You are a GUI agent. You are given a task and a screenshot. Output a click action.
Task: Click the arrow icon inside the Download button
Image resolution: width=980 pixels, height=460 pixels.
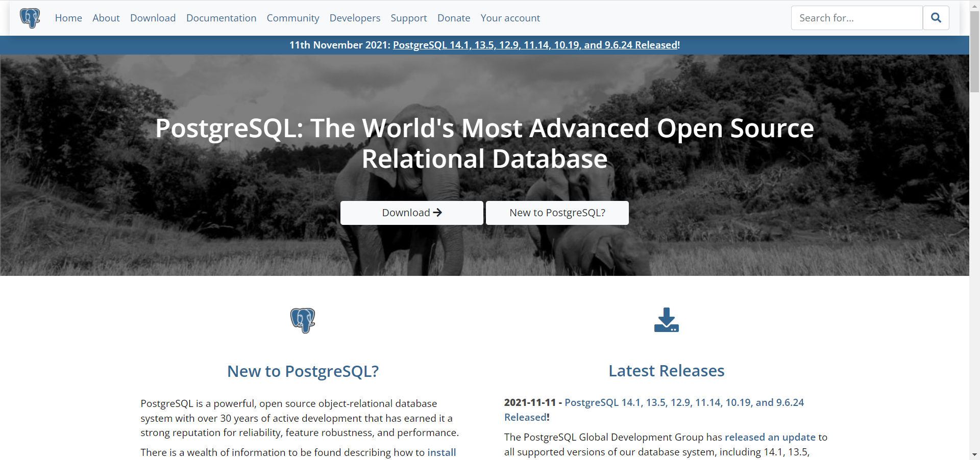[438, 213]
